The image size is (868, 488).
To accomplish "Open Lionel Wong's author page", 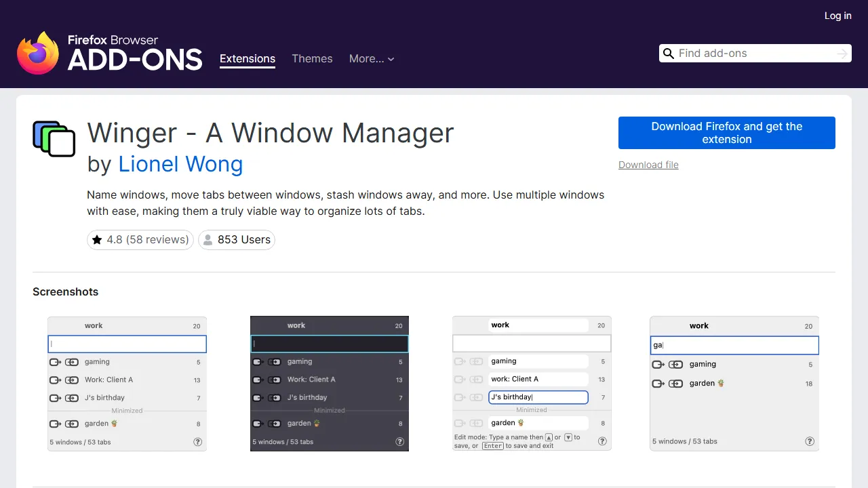I will pyautogui.click(x=180, y=165).
